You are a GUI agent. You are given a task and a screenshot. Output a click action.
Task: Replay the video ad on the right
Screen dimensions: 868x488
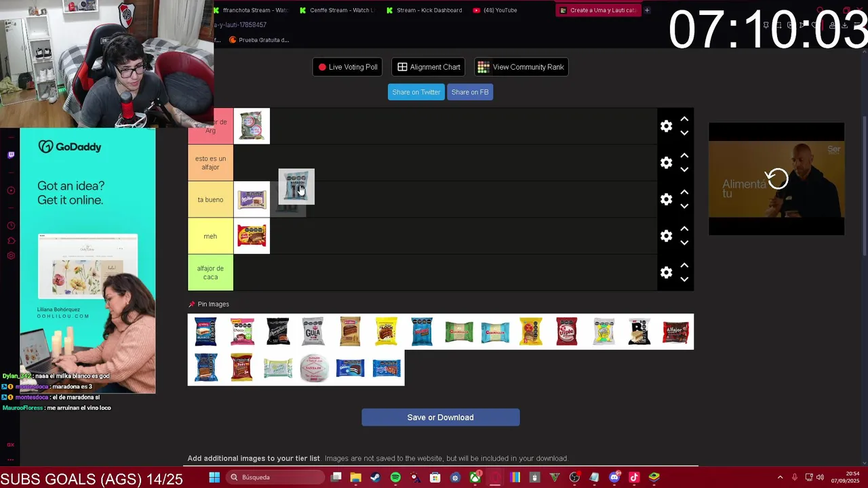777,179
